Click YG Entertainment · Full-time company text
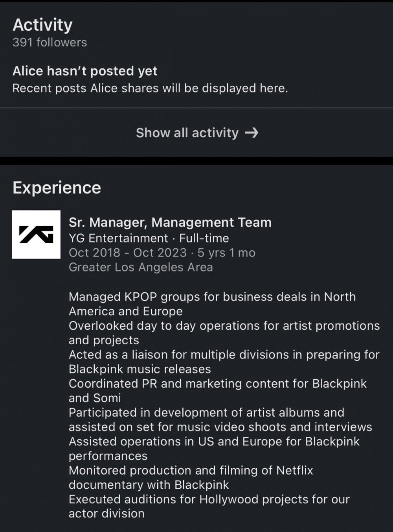393x532 pixels. coord(149,238)
